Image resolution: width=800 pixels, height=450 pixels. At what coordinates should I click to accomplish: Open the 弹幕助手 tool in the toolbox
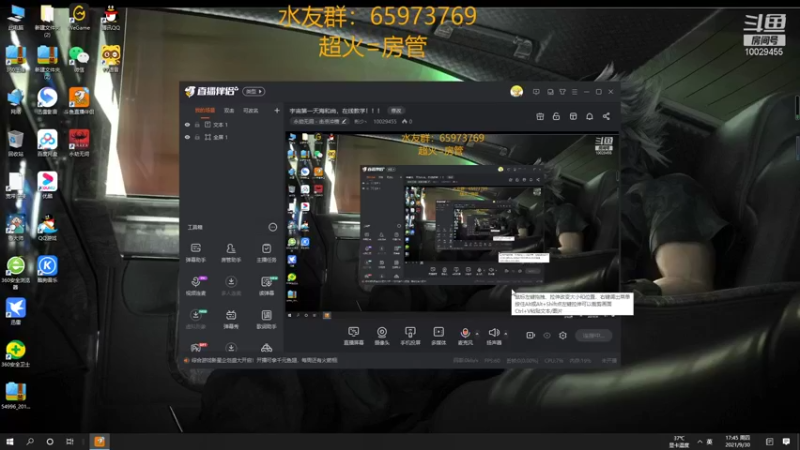click(x=195, y=253)
